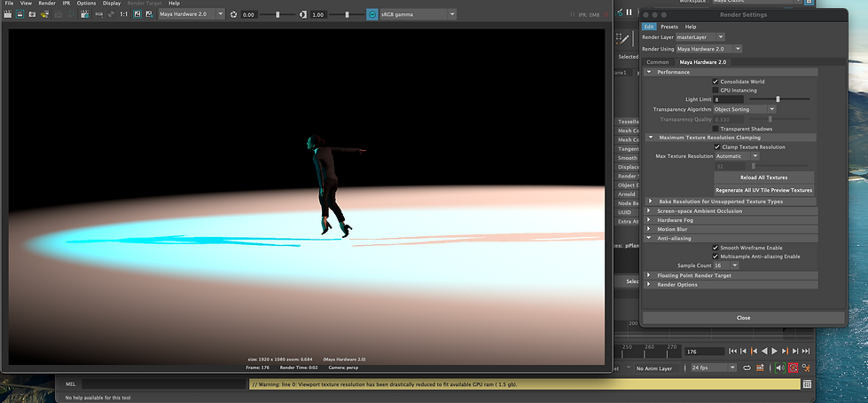This screenshot has height=403, width=868.
Task: Click the Reload All Textures button
Action: click(763, 178)
